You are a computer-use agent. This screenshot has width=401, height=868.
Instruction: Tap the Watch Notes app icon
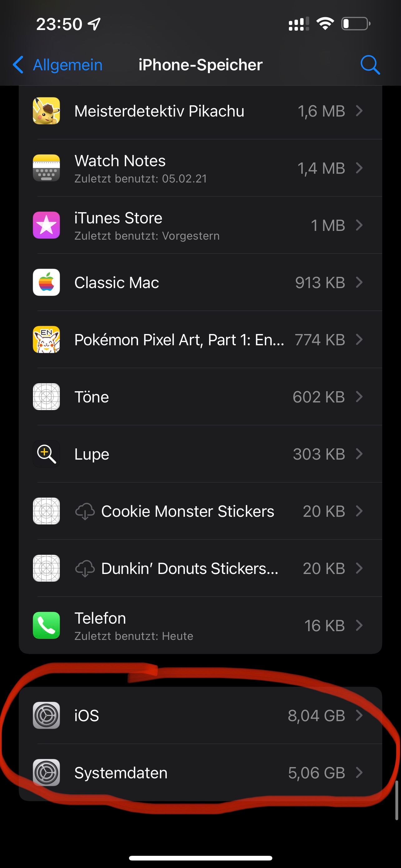pos(47,168)
